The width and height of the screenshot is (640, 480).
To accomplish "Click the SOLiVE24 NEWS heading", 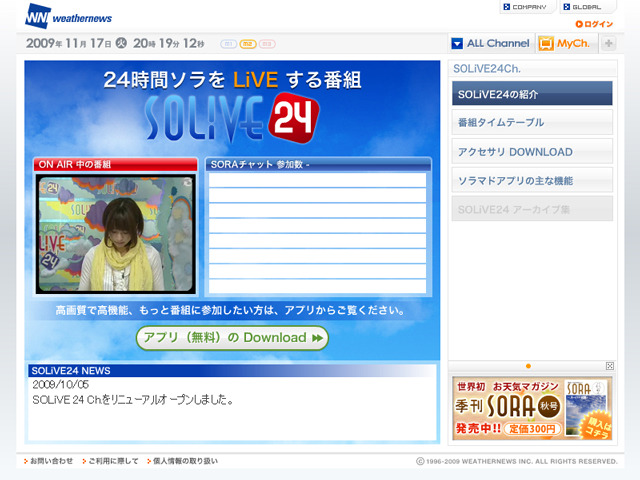I will pos(71,371).
